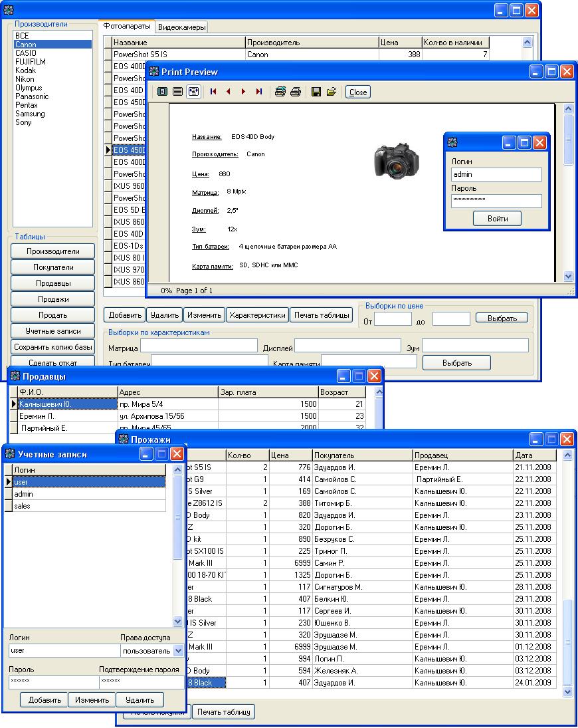Open the Права доступа dropdown
Image resolution: width=578 pixels, height=728 pixels.
pyautogui.click(x=178, y=651)
